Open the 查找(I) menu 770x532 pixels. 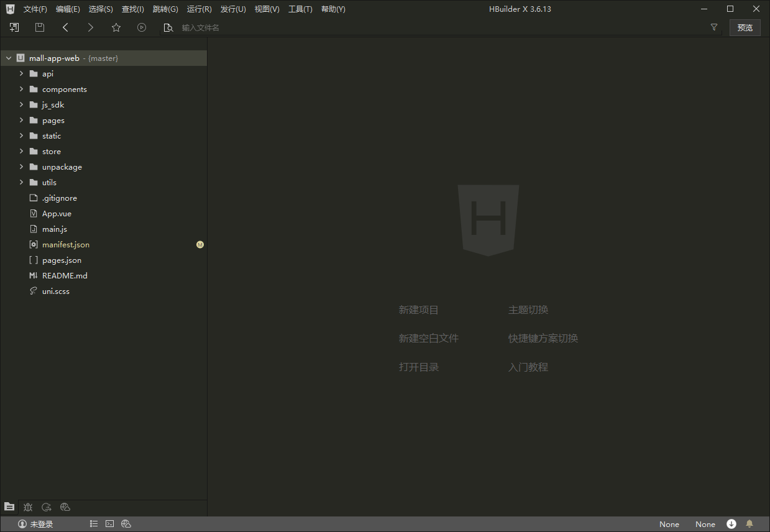pyautogui.click(x=133, y=9)
